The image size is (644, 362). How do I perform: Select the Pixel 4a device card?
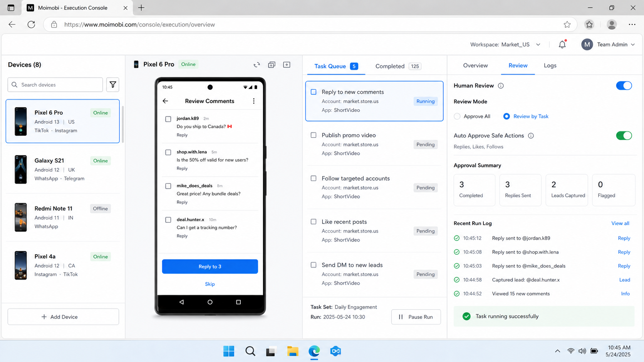(63, 265)
